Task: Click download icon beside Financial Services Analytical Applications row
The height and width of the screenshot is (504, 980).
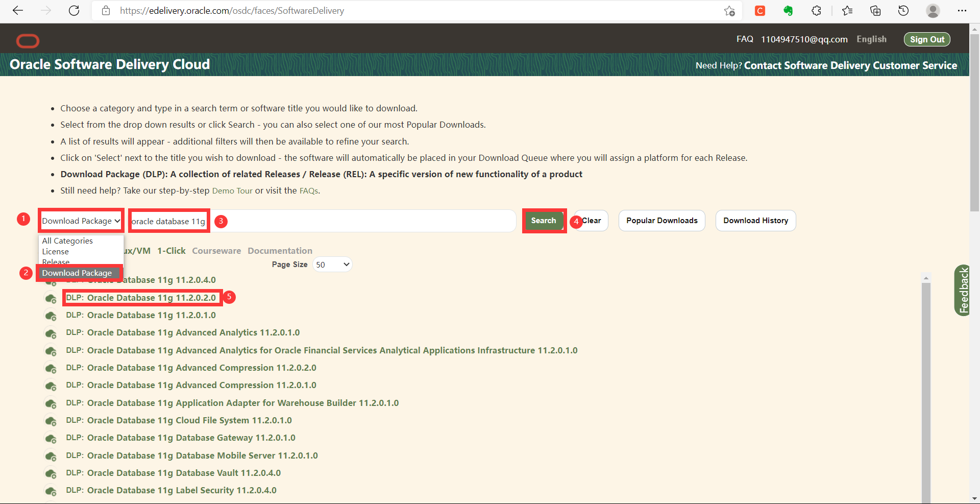Action: tap(51, 351)
